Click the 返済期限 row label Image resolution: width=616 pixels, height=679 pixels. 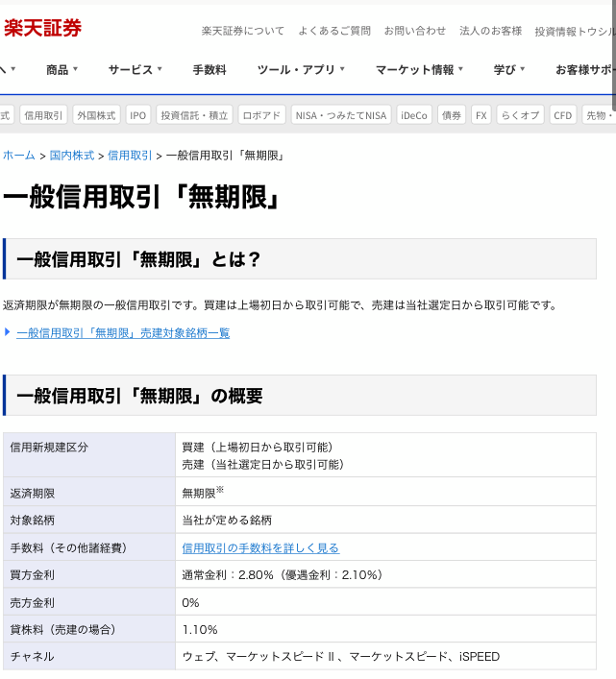pyautogui.click(x=32, y=494)
